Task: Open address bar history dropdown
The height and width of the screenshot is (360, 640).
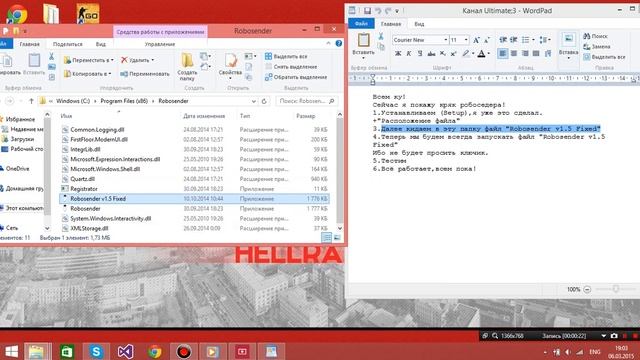Action: coord(253,101)
